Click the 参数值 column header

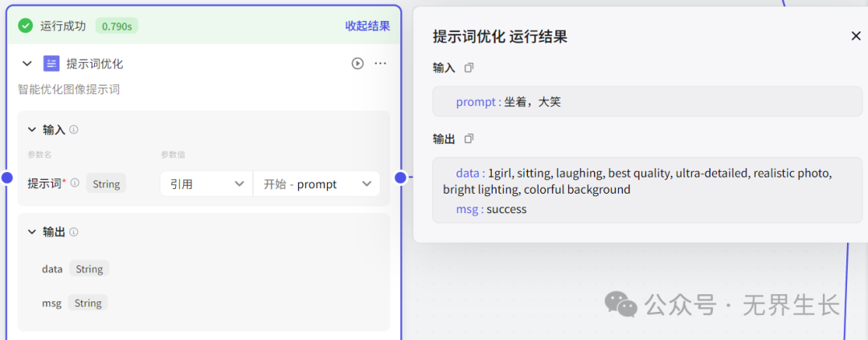[x=174, y=154]
